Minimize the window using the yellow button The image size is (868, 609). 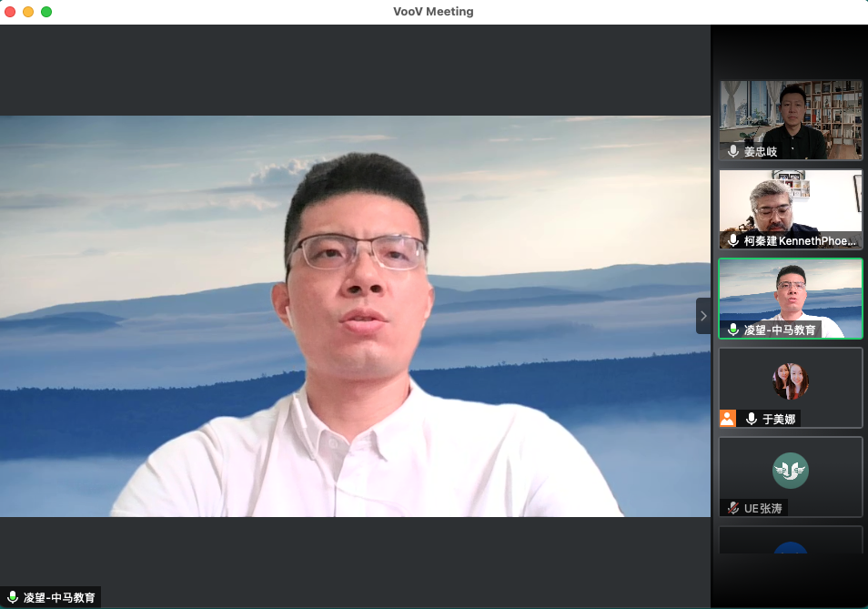click(x=28, y=12)
